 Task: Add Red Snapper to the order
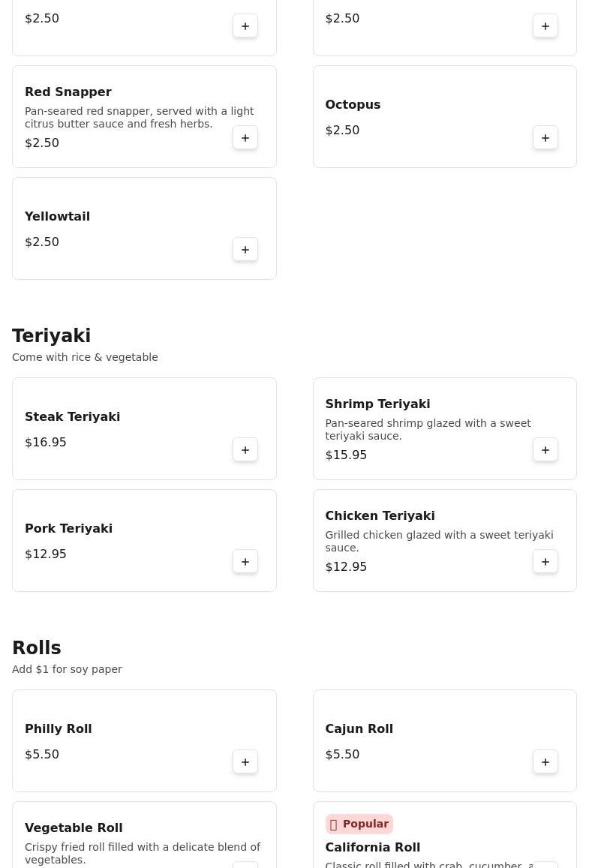[245, 138]
